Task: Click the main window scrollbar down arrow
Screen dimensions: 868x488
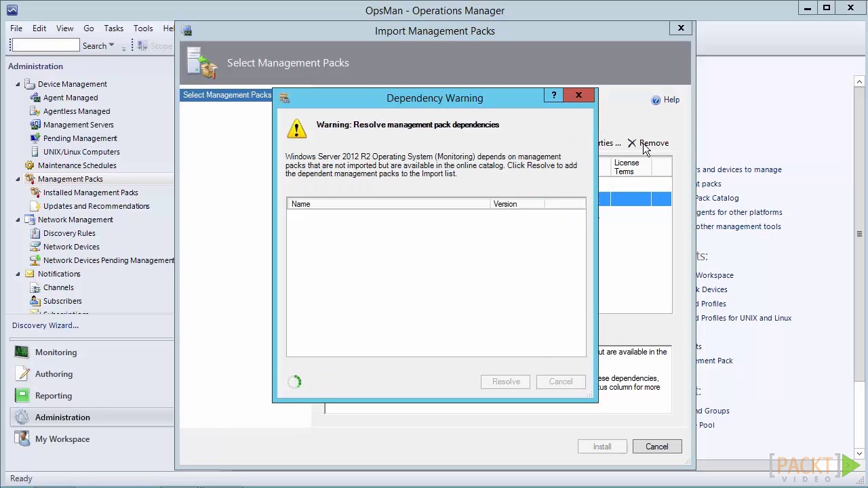Action: [x=860, y=453]
